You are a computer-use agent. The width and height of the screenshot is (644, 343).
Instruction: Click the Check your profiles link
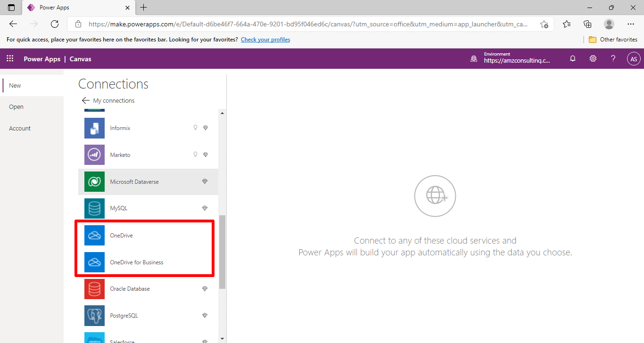coord(265,40)
